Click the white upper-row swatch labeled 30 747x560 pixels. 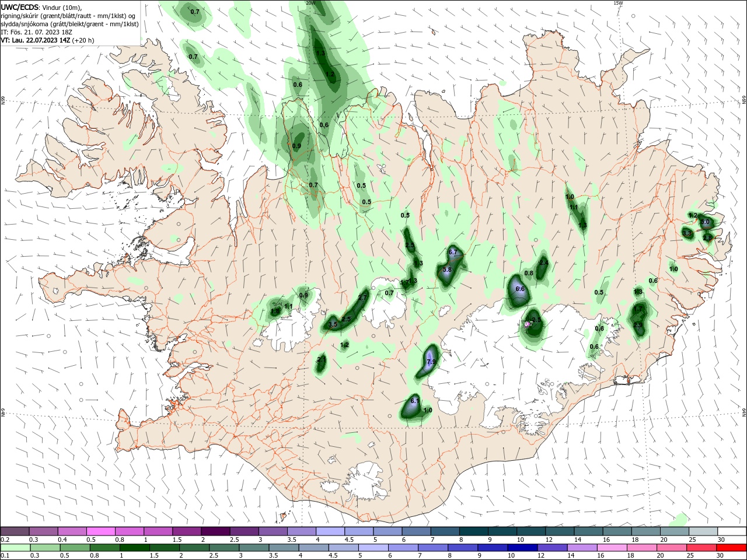[x=732, y=531]
